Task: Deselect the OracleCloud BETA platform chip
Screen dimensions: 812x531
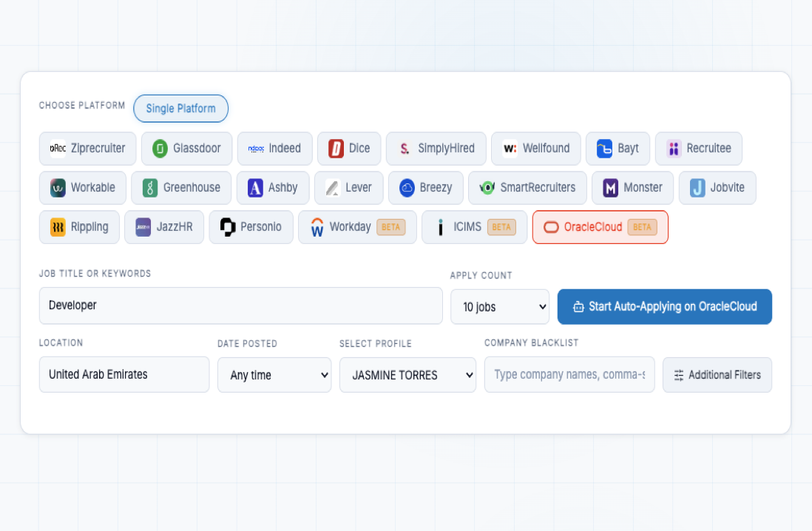Action: [600, 227]
